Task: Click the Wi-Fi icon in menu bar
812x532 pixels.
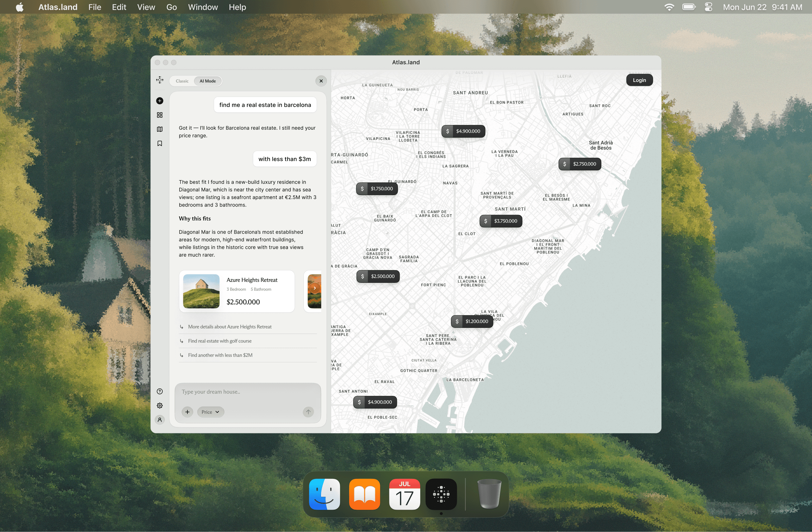Action: coord(669,7)
